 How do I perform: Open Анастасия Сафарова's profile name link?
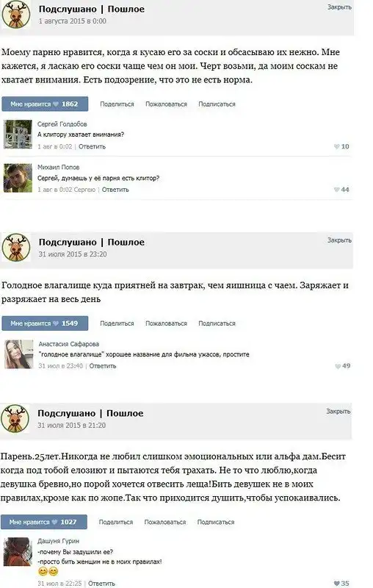coord(69,344)
